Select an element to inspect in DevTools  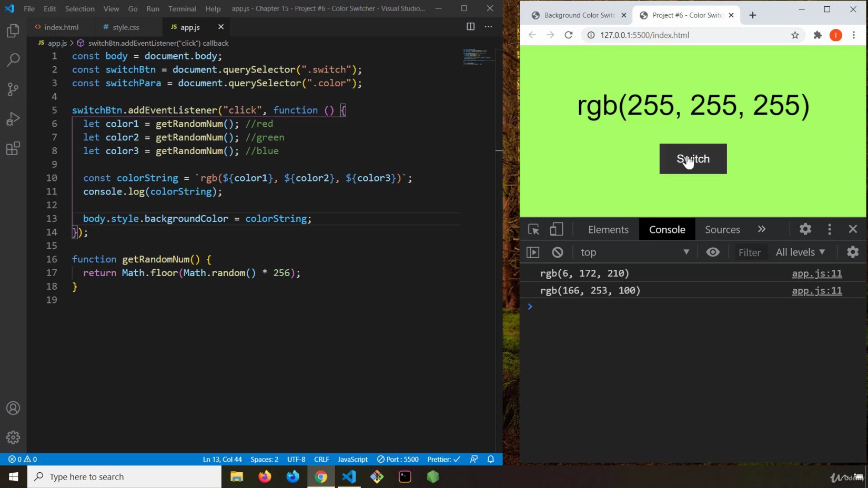(533, 230)
